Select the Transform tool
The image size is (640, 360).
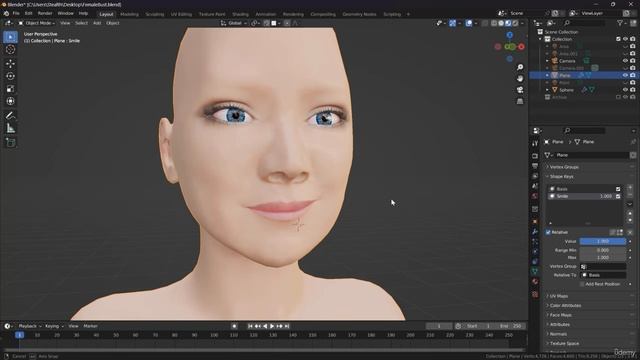click(x=11, y=101)
